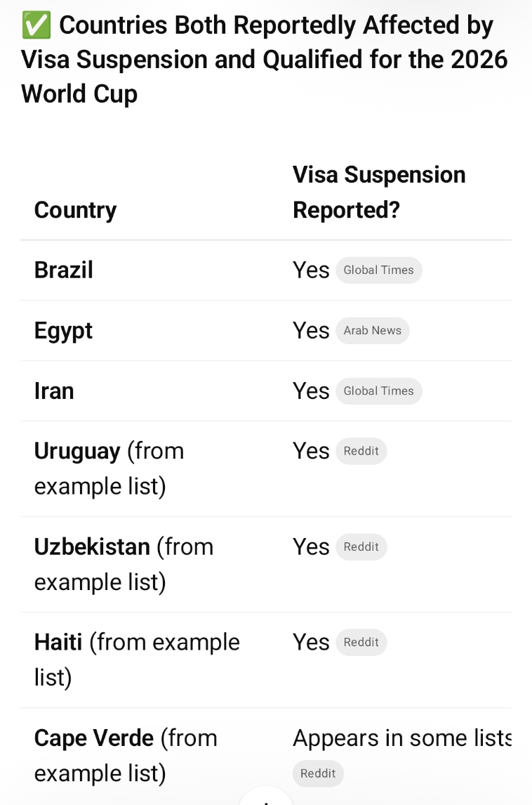
Task: Click the green checkmark emoji in heading
Action: [x=36, y=26]
